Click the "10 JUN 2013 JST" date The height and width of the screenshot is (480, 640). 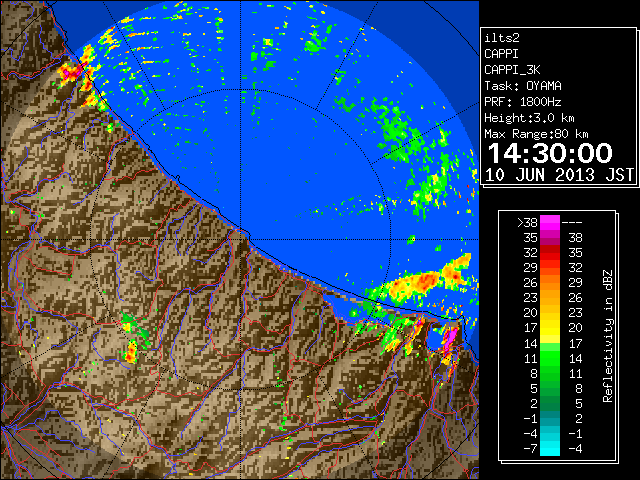point(559,175)
